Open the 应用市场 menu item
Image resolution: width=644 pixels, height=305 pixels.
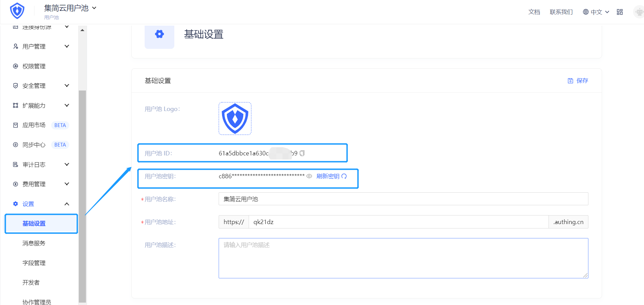34,125
